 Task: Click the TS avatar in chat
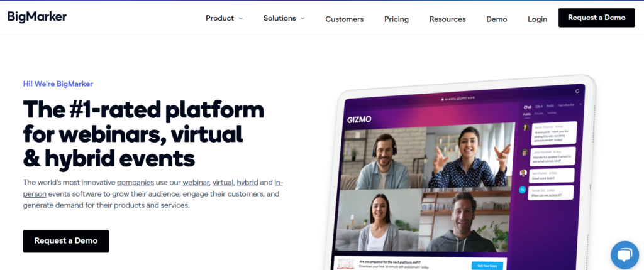[x=522, y=190]
